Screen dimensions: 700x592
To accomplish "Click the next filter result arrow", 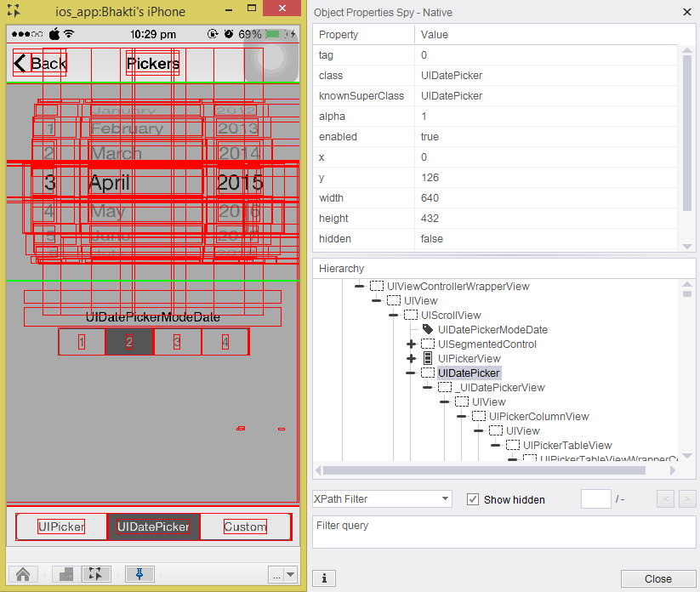I will pos(687,499).
